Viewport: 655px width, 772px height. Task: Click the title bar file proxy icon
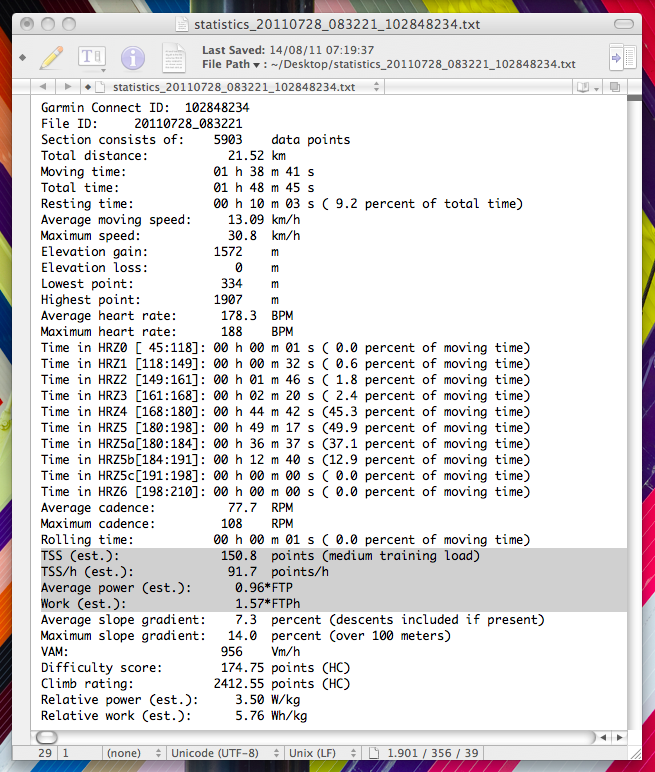coord(182,24)
